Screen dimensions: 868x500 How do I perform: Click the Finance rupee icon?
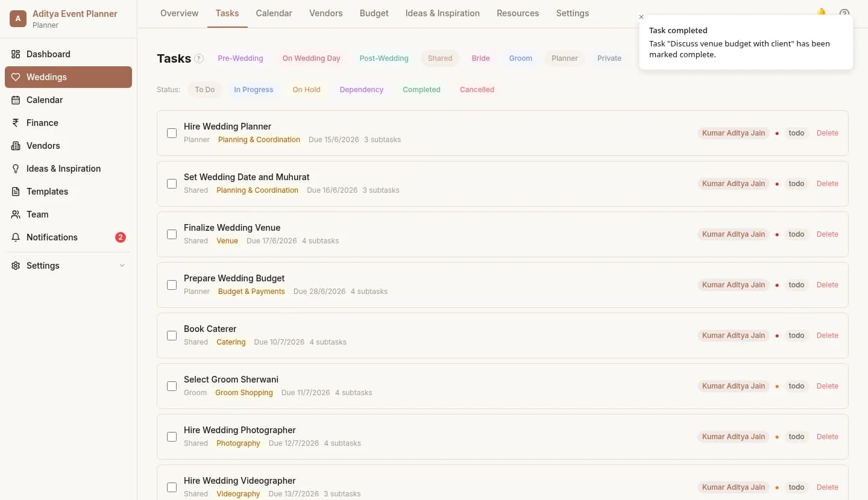click(x=16, y=123)
